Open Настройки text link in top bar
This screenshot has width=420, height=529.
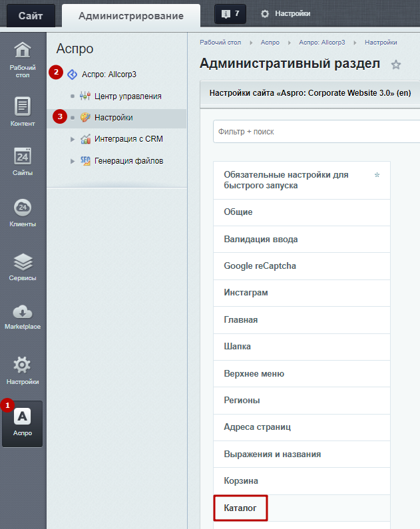[292, 14]
